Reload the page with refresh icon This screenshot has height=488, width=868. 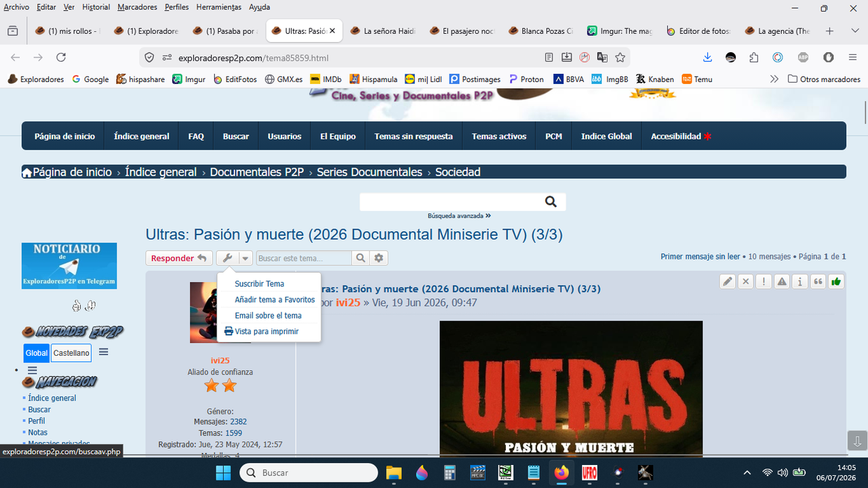(x=61, y=58)
